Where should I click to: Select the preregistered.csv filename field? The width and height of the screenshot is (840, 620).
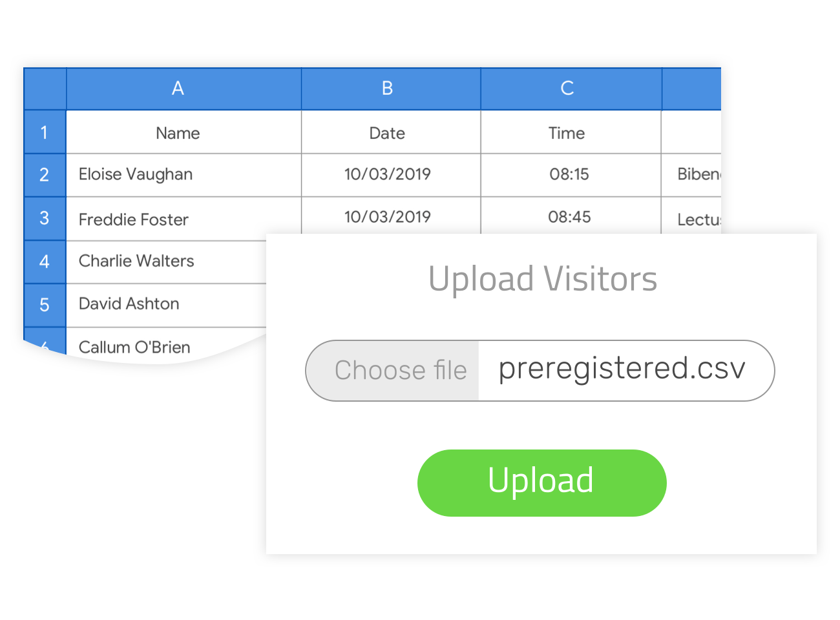point(626,371)
